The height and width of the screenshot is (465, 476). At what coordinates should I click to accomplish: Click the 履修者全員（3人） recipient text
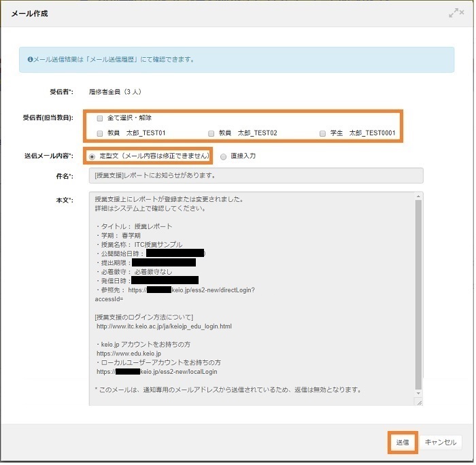click(x=115, y=91)
